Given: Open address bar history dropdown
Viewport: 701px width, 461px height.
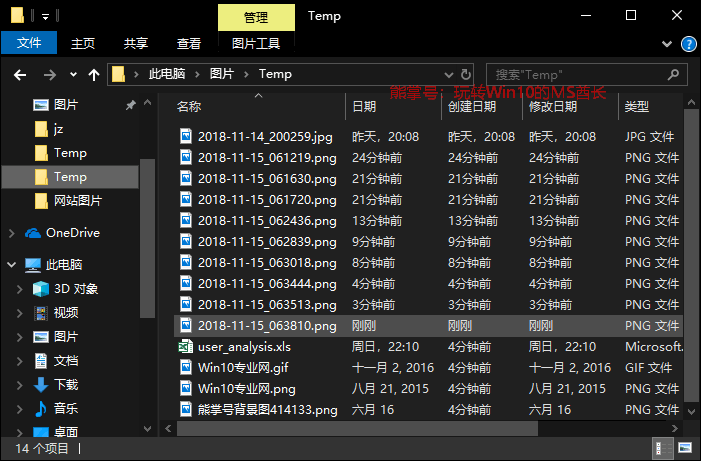Looking at the screenshot, I should 448,75.
